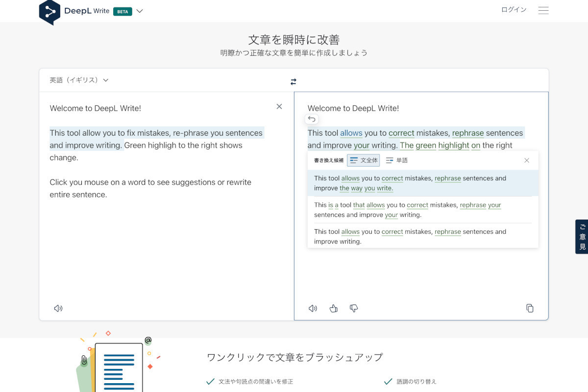This screenshot has height=392, width=588.
Task: Select the 単語 word mode toggle
Action: click(397, 160)
